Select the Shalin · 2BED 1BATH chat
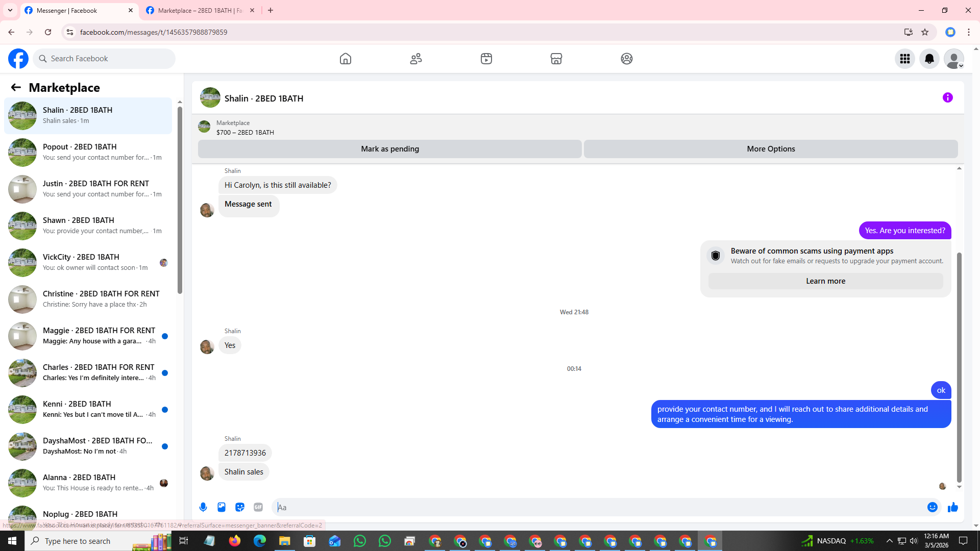 (88, 115)
